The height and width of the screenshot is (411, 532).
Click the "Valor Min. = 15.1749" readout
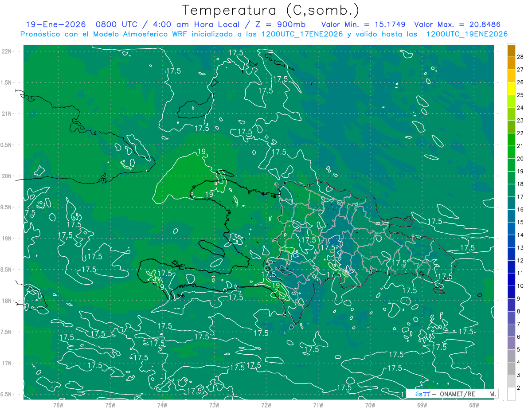tap(363, 24)
